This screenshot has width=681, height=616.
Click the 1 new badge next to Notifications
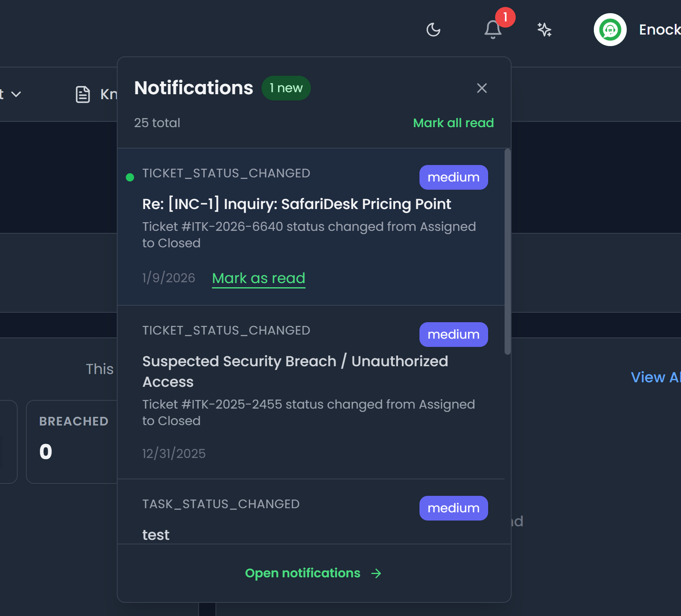286,88
